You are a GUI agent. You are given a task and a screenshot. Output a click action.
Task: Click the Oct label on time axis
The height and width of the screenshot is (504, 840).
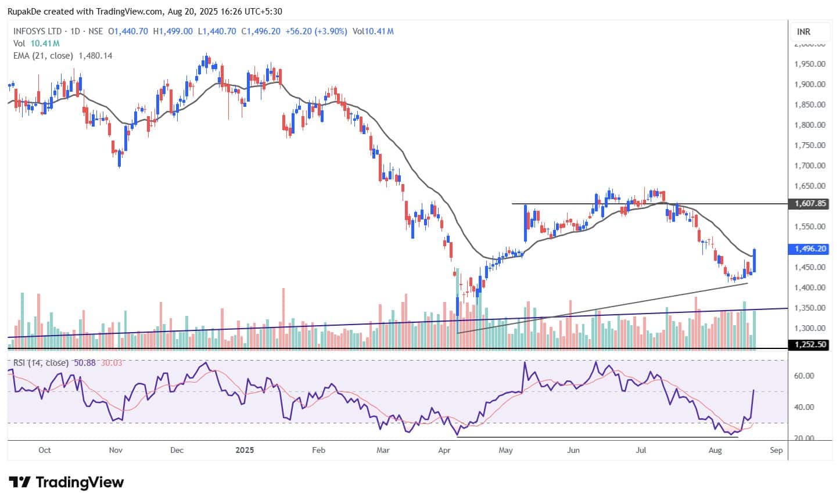coord(44,450)
